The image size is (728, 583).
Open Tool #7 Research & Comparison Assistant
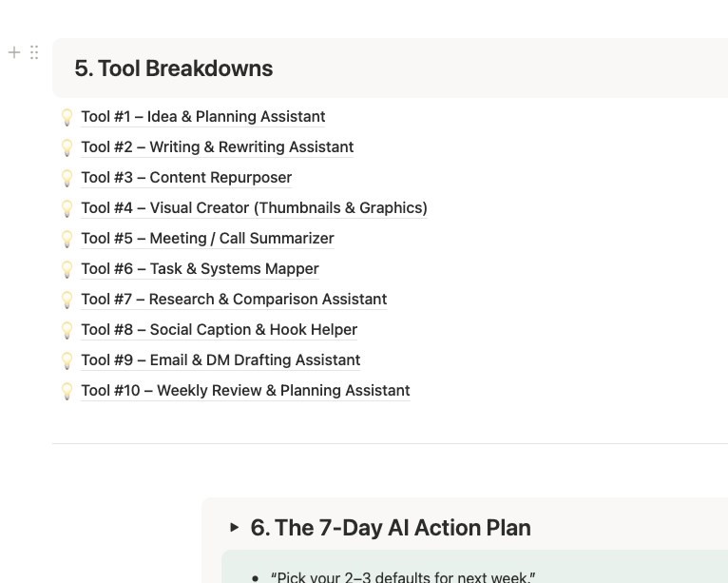pos(234,300)
